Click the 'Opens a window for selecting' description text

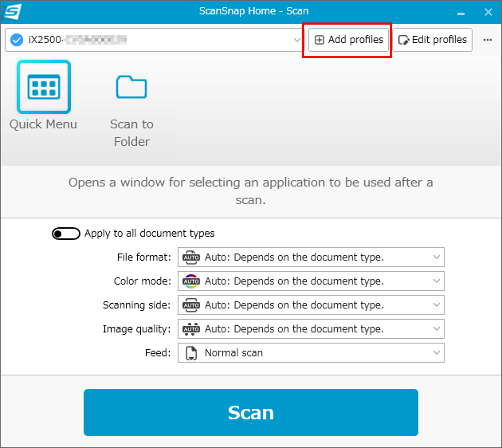click(251, 191)
